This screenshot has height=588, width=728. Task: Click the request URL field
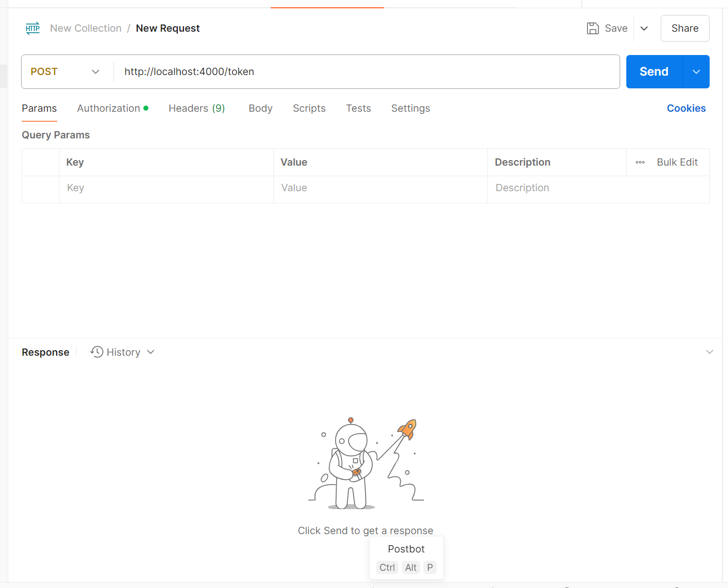(367, 72)
